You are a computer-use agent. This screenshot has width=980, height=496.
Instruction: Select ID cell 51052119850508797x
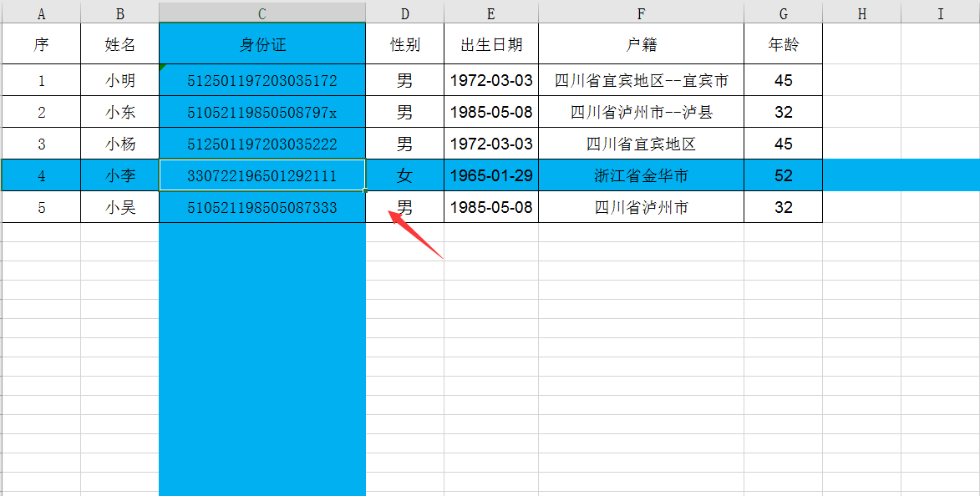pos(262,112)
